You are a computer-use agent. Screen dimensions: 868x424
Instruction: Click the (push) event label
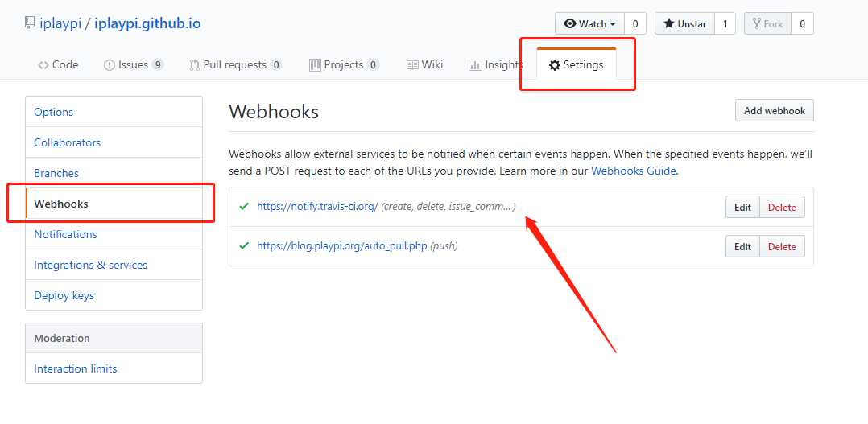(444, 246)
